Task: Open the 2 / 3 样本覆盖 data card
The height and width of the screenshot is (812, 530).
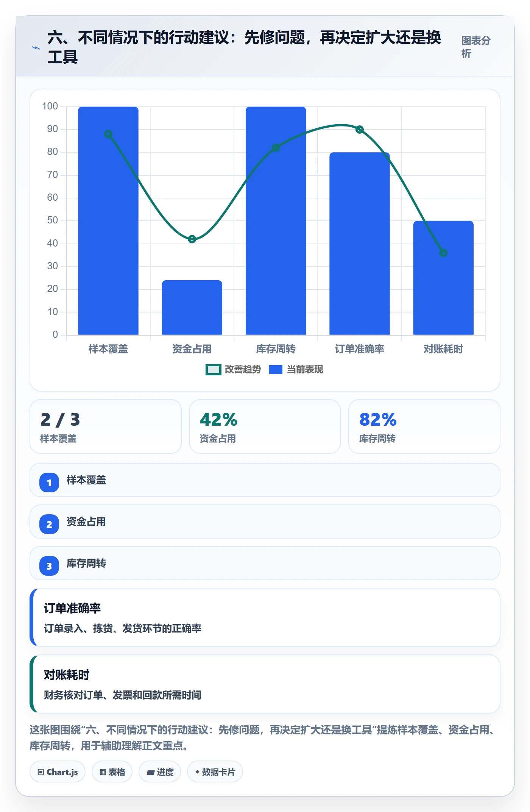Action: tap(106, 426)
